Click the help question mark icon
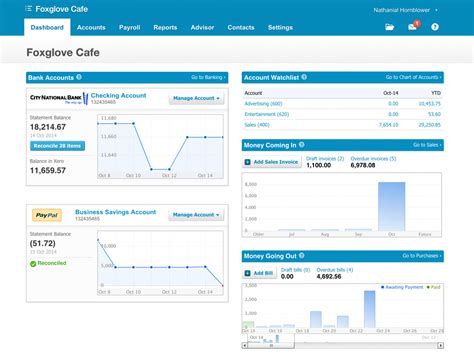 (435, 27)
